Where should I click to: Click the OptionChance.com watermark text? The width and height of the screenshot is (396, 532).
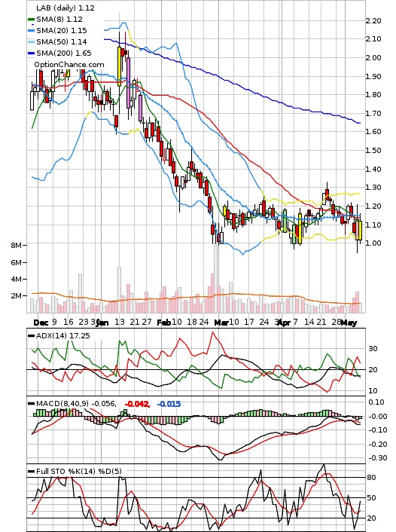[x=69, y=65]
